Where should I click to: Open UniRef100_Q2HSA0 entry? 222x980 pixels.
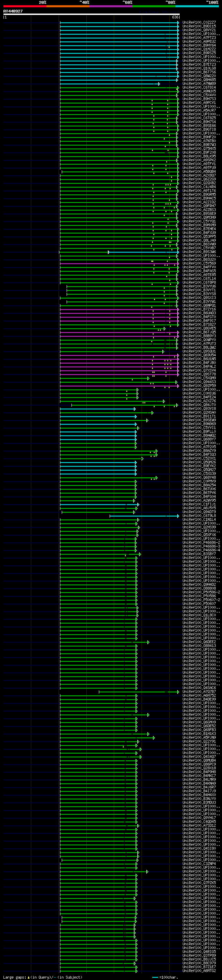pyautogui.click(x=199, y=412)
